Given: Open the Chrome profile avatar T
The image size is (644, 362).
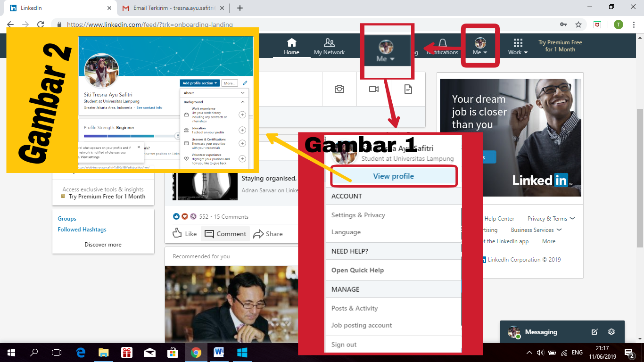Looking at the screenshot, I should (x=618, y=25).
